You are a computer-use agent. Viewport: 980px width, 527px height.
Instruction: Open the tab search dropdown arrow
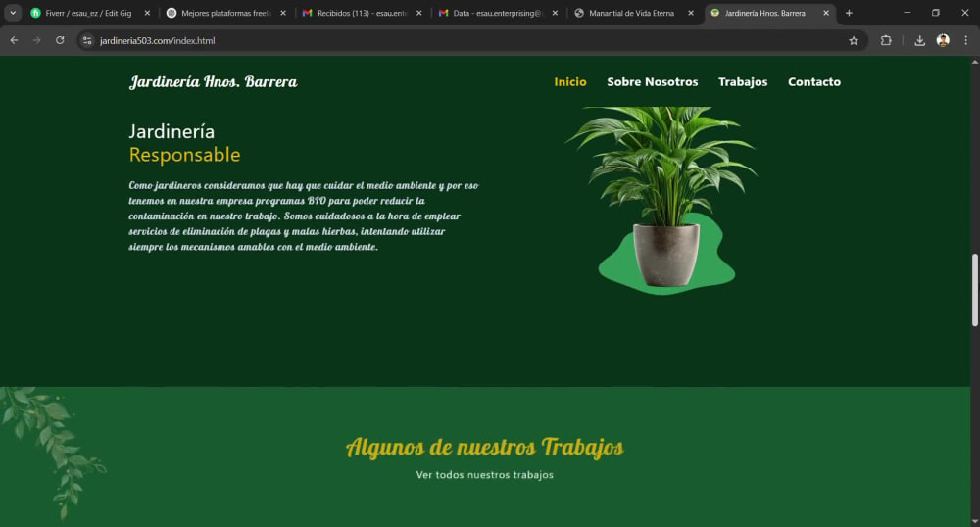tap(13, 13)
